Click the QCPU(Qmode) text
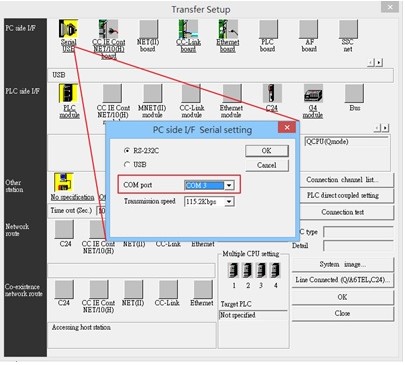This screenshot has height=365, width=405. pos(327,141)
